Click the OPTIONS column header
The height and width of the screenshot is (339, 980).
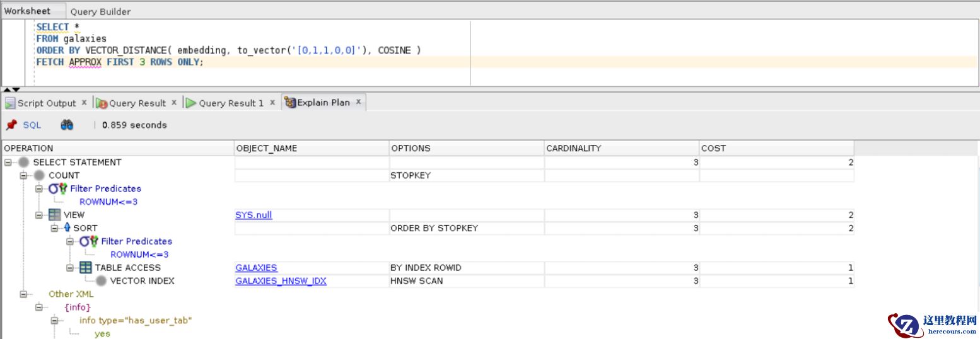[x=467, y=148]
